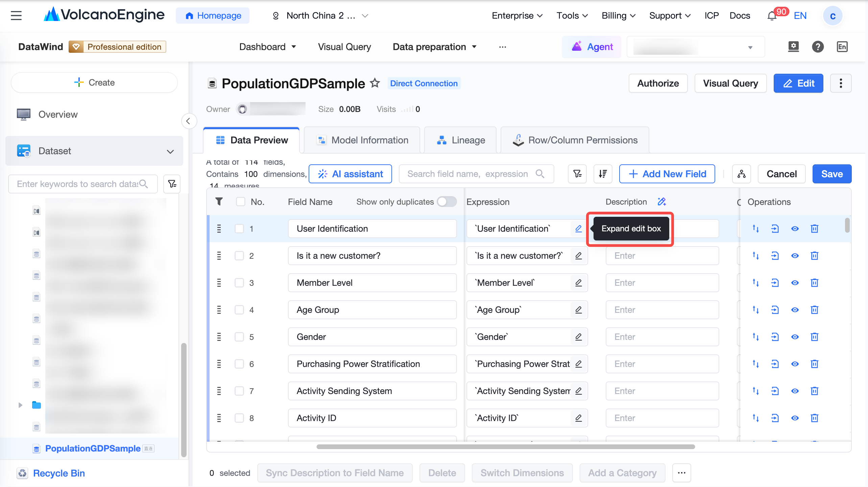The height and width of the screenshot is (487, 868).
Task: Open the Data preparation dropdown menu
Action: coord(435,47)
